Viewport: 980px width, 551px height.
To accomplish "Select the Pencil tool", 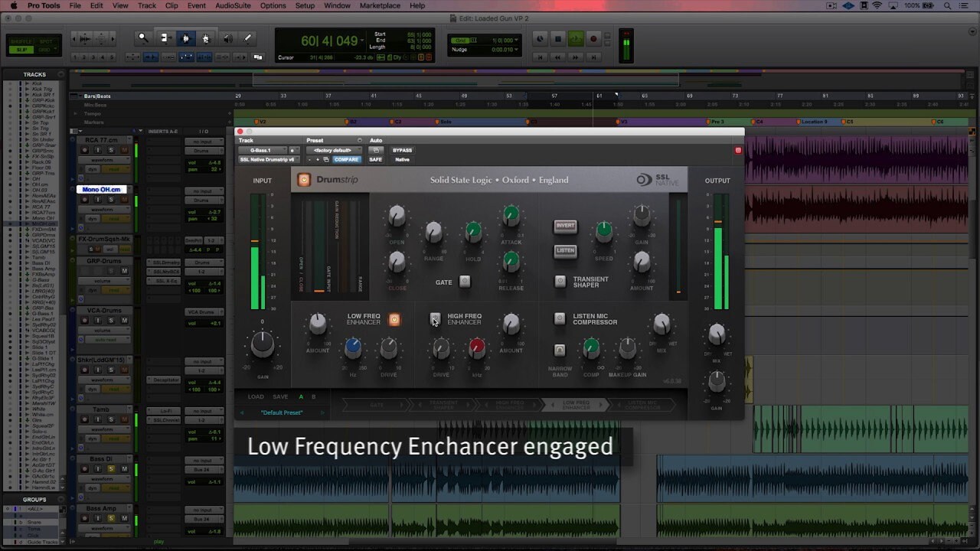I will pos(247,37).
